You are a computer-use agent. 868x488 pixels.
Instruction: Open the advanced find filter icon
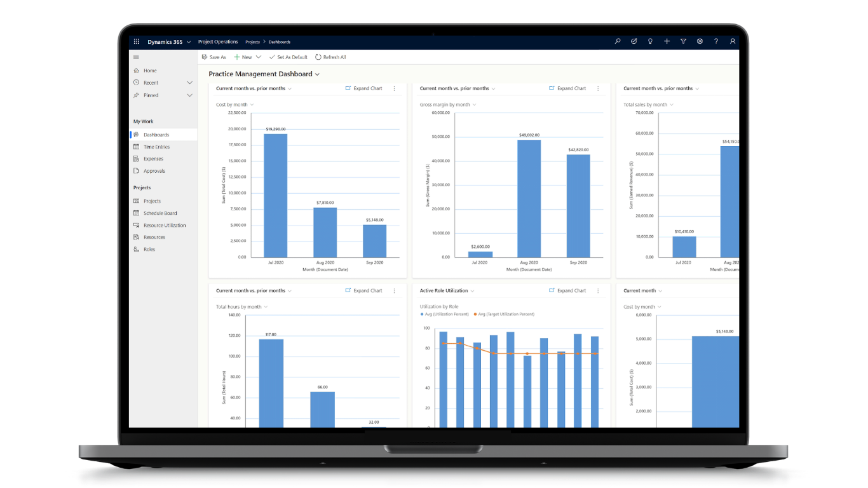[x=683, y=41]
